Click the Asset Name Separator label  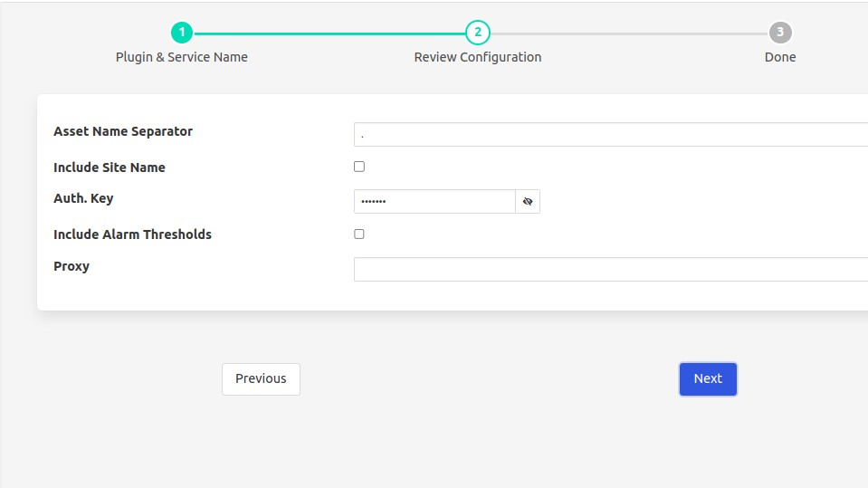(123, 131)
